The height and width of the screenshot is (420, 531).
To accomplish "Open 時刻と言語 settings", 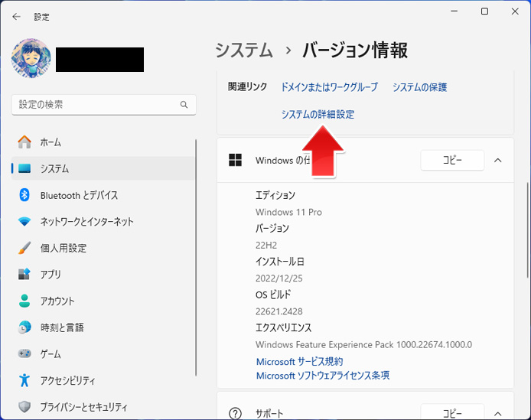I will [103, 327].
